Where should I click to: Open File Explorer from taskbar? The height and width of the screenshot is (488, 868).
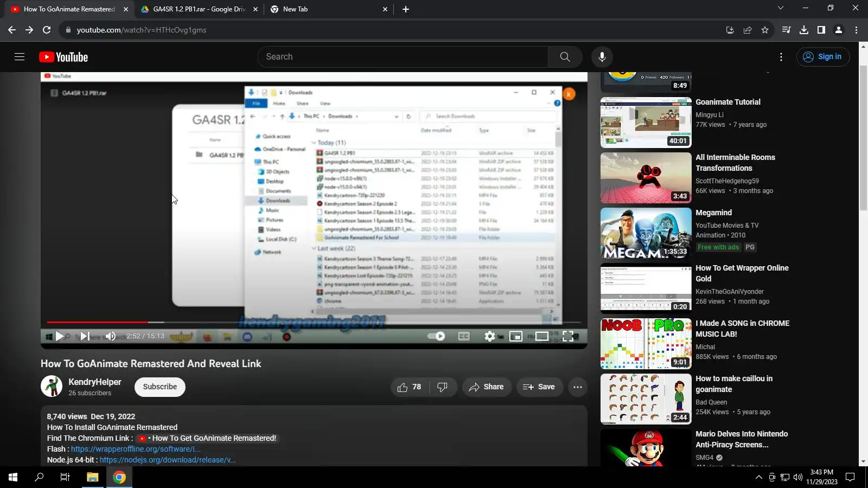[93, 477]
